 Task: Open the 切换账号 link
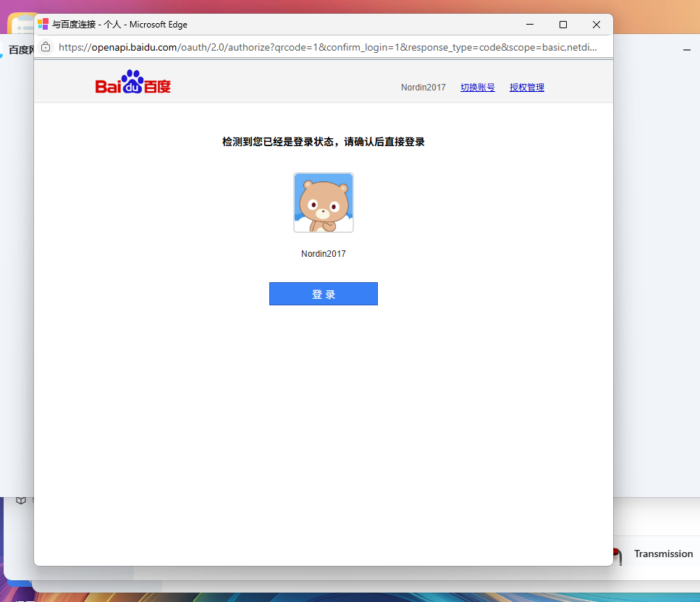[x=478, y=88]
